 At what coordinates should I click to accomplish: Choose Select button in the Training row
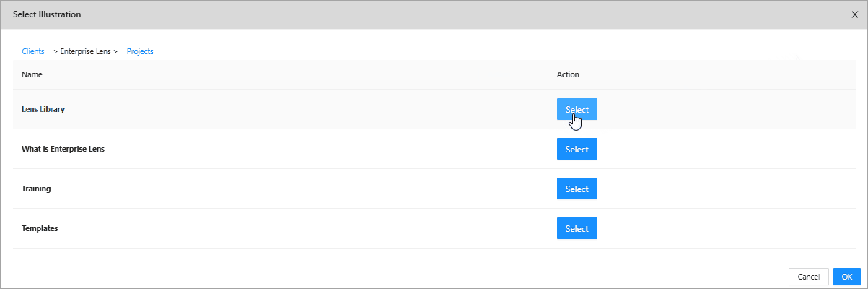577,189
